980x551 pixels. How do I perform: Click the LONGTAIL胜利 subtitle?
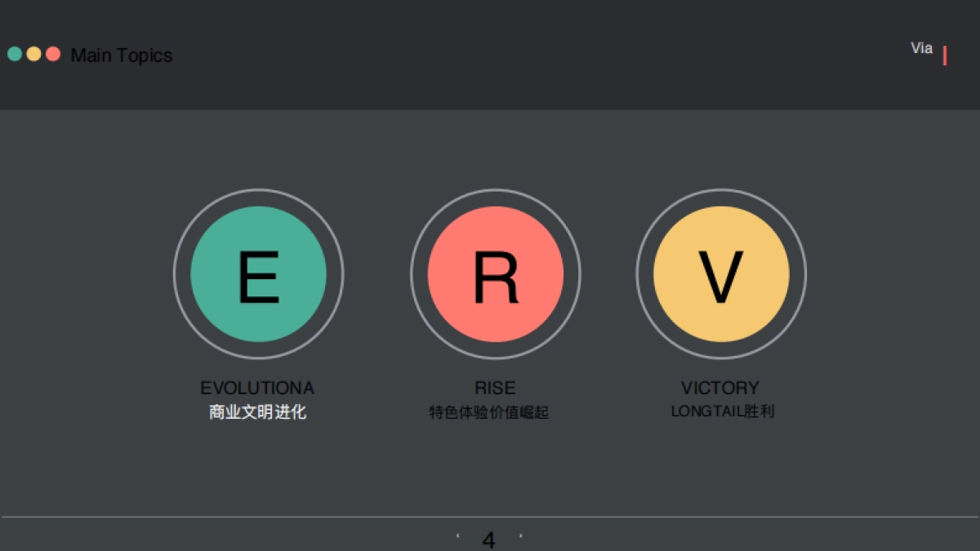722,411
